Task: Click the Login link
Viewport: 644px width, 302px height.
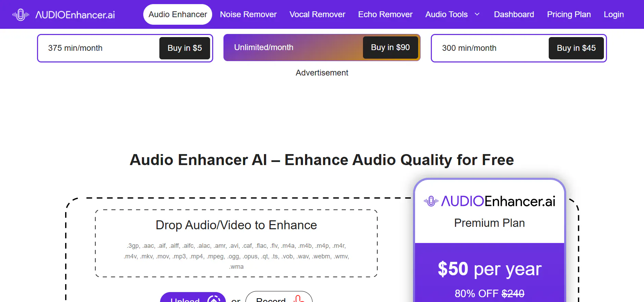Action: tap(613, 14)
